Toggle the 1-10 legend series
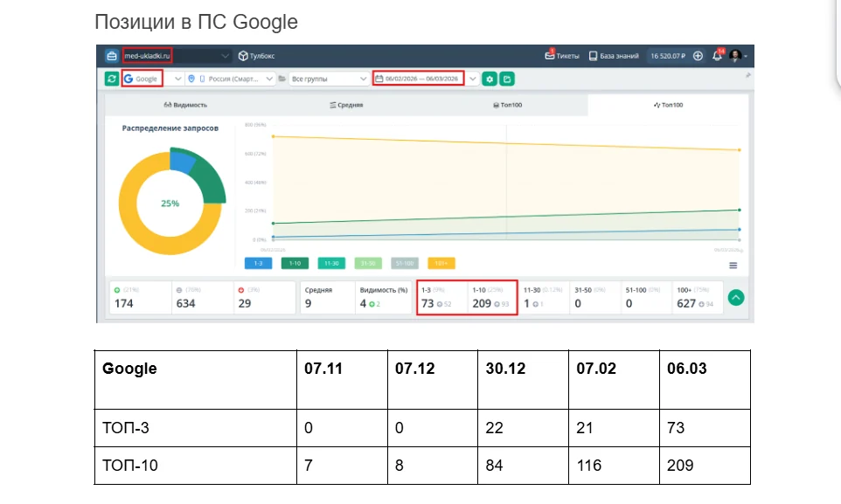Screen dimensions: 841x504 click(x=295, y=263)
